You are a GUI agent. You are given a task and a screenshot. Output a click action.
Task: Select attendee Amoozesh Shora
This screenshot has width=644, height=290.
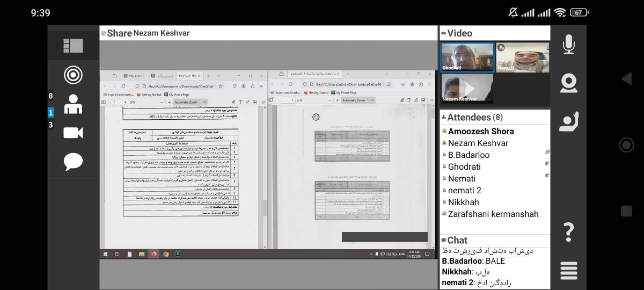coord(481,131)
